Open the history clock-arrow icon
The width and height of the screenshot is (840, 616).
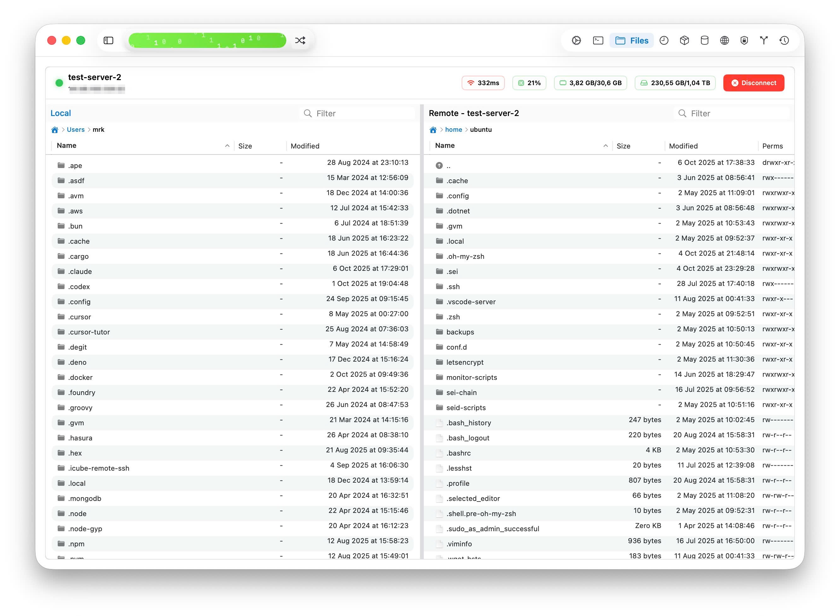[784, 40]
